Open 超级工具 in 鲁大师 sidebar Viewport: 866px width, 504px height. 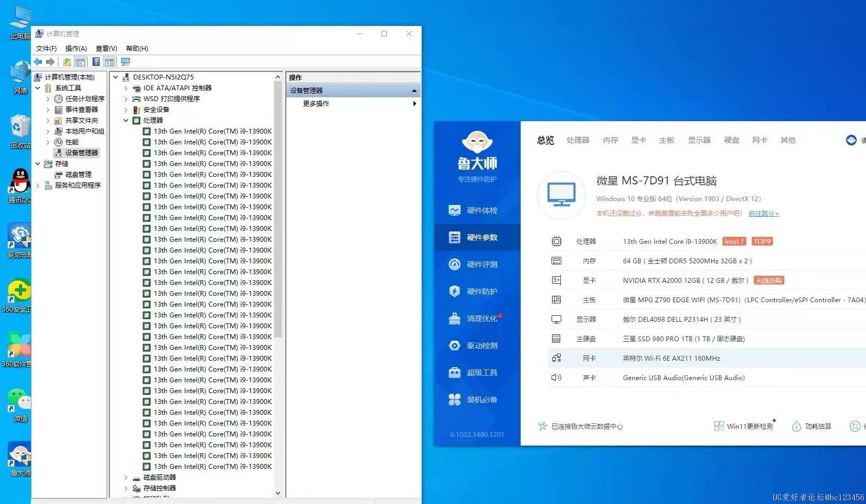pos(477,373)
